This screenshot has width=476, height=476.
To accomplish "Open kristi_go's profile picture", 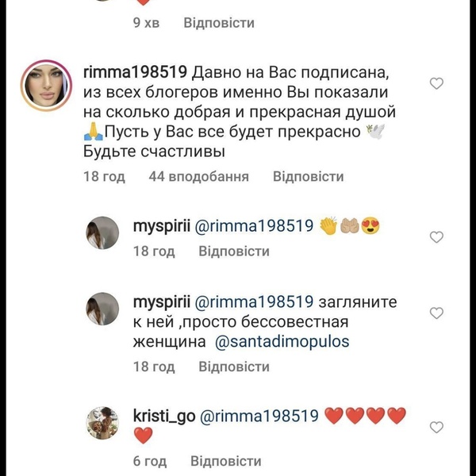I will point(101,420).
